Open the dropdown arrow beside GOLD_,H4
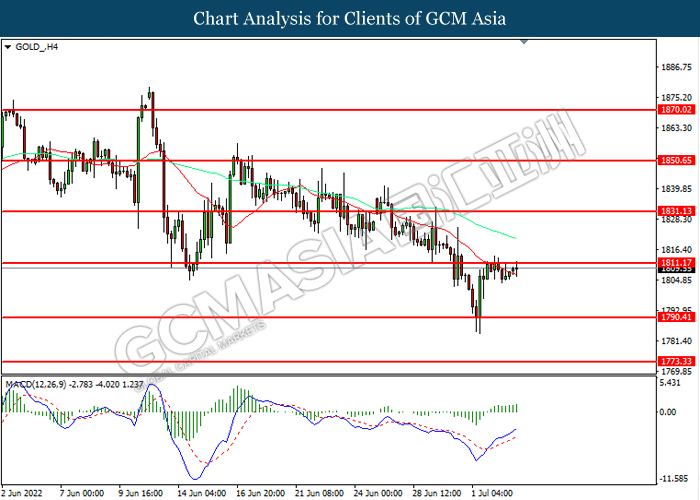700x500 pixels. 7,47
